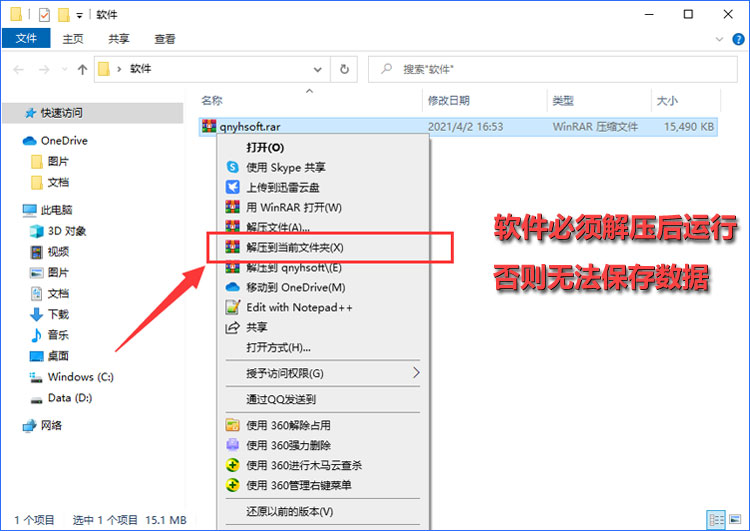Choose 使用 360解除占用
The height and width of the screenshot is (531, 750).
coord(323,425)
